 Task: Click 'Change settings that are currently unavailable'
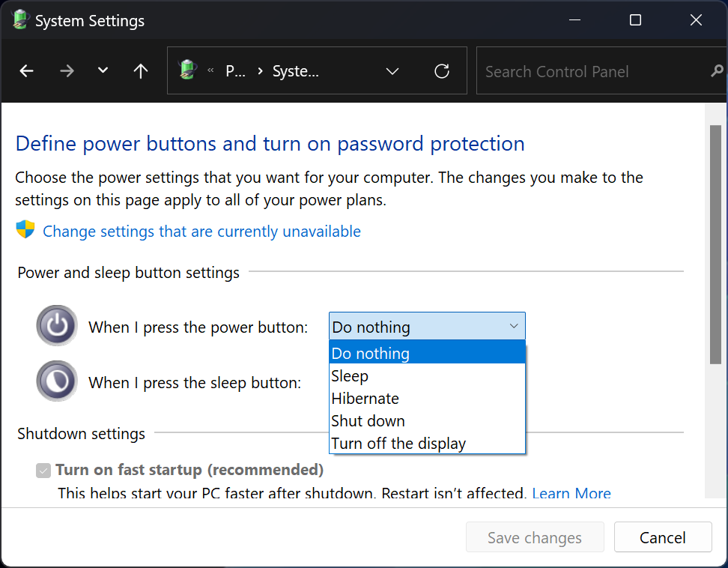(x=201, y=231)
